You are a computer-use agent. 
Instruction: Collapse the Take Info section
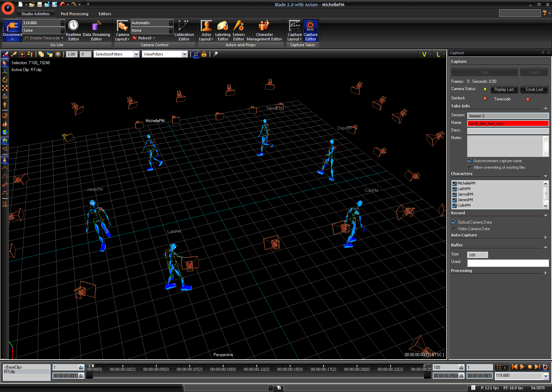(545, 108)
